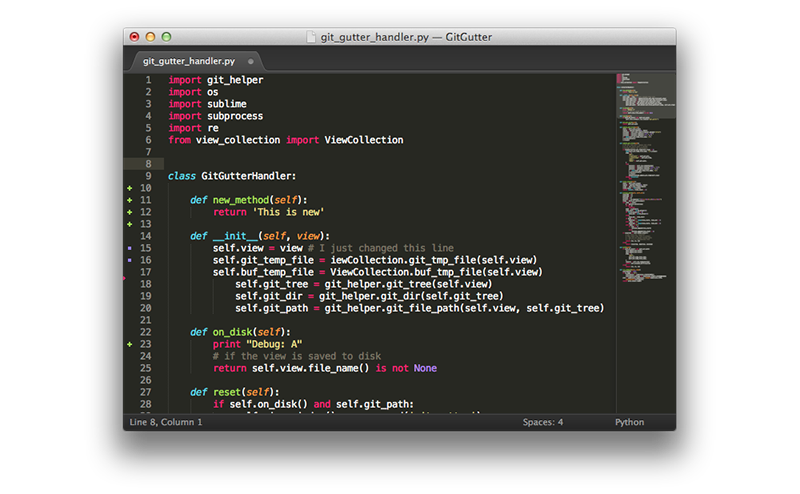
Task: Click 'def __init__(self, view):' line
Action: pyautogui.click(x=260, y=236)
